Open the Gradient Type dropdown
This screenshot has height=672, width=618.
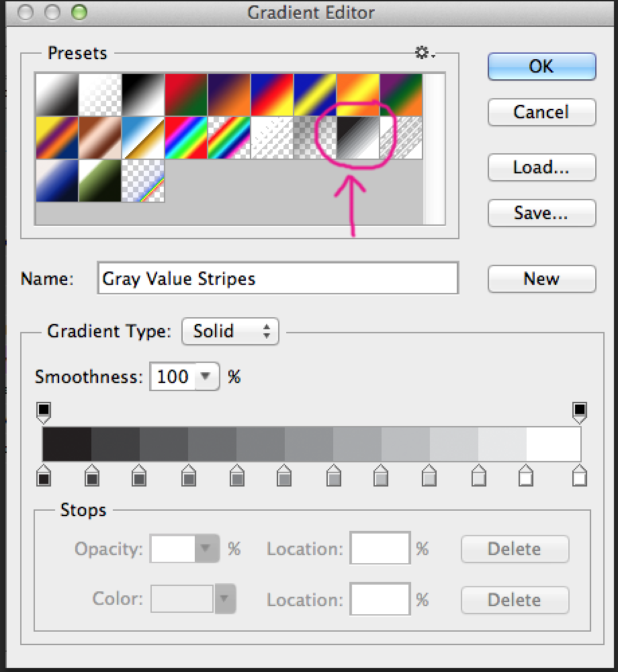pos(230,331)
